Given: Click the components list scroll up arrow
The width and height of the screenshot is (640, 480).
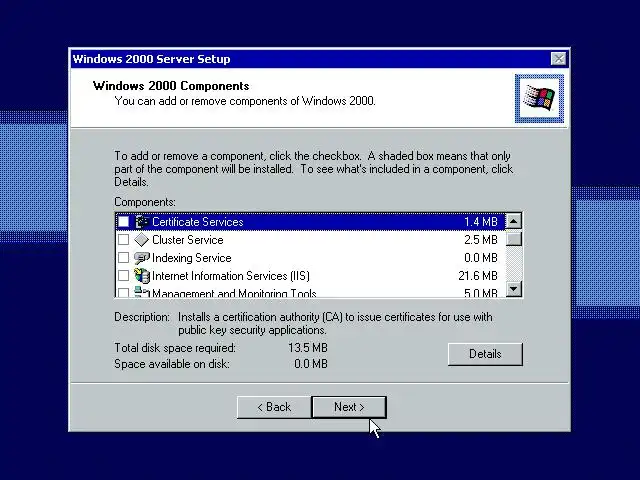Looking at the screenshot, I should pos(513,221).
